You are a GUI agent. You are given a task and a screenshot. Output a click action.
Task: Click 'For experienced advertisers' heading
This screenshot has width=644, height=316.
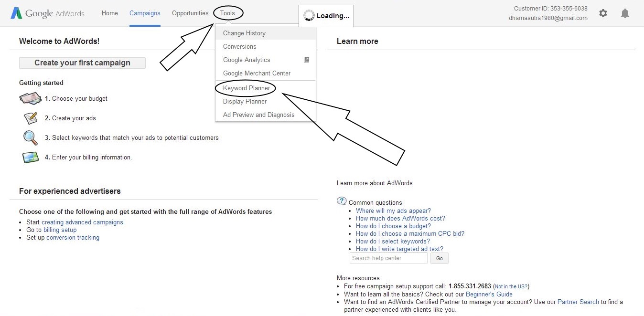[70, 191]
